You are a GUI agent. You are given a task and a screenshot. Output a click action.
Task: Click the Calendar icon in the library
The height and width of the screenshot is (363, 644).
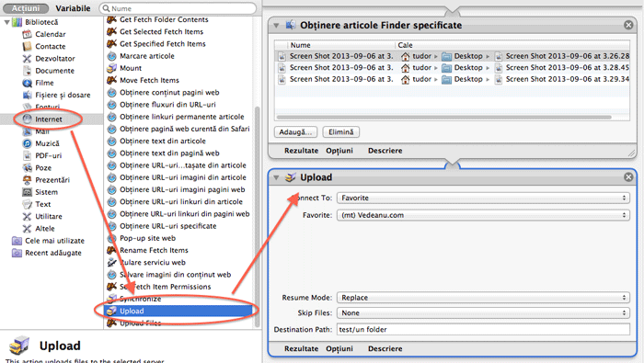coord(27,34)
